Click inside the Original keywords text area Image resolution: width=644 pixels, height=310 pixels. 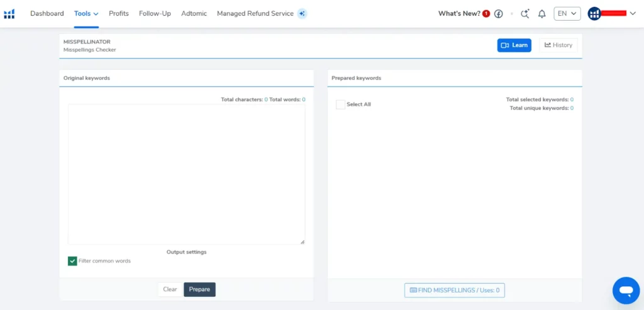point(186,174)
